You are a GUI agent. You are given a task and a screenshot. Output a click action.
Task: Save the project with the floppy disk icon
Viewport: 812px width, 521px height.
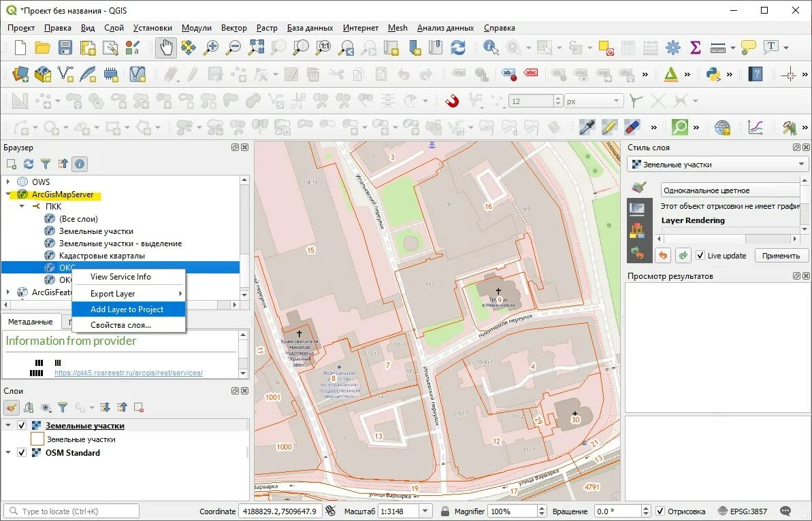coord(65,48)
